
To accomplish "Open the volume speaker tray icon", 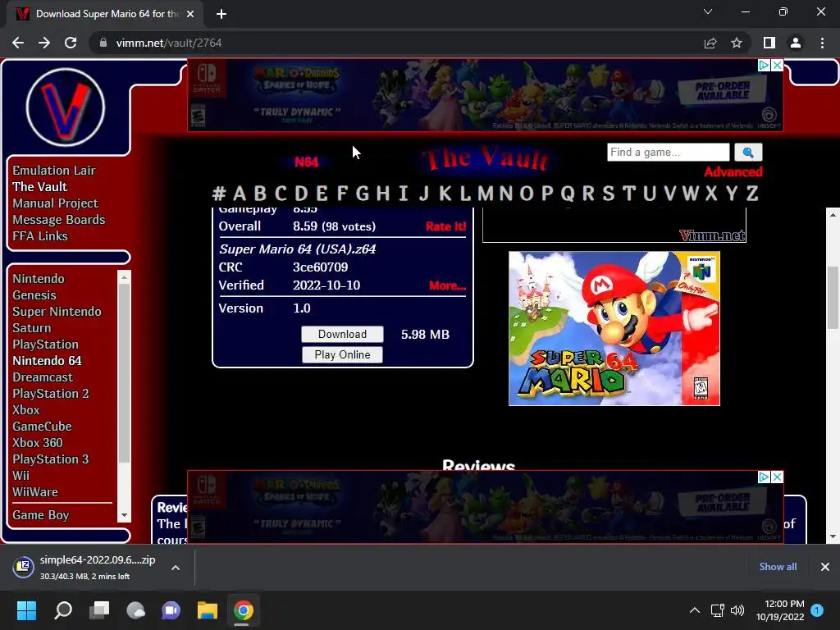I will [737, 610].
